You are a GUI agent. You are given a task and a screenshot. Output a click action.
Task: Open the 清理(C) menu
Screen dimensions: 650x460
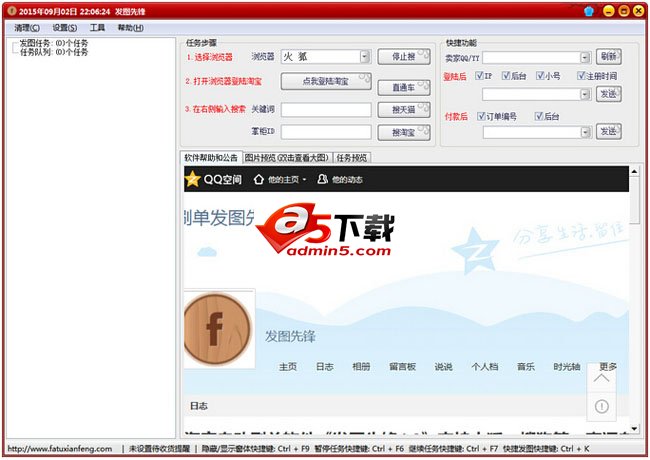[x=27, y=28]
